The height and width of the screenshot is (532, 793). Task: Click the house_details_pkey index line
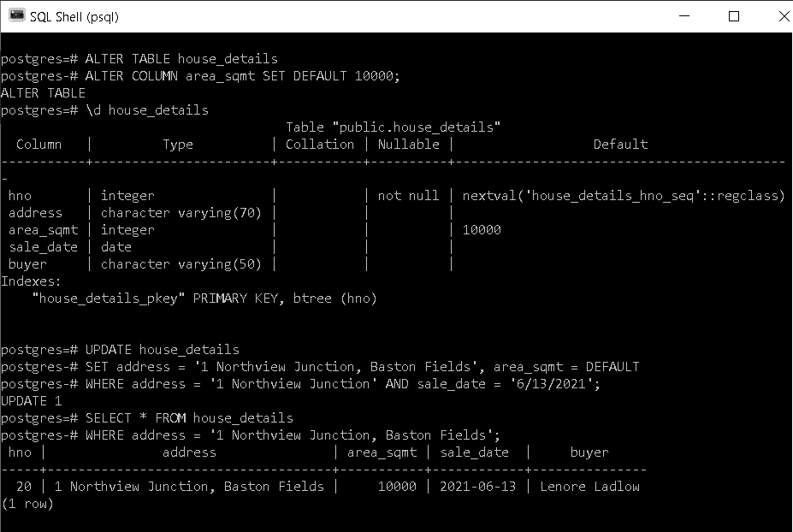click(204, 299)
